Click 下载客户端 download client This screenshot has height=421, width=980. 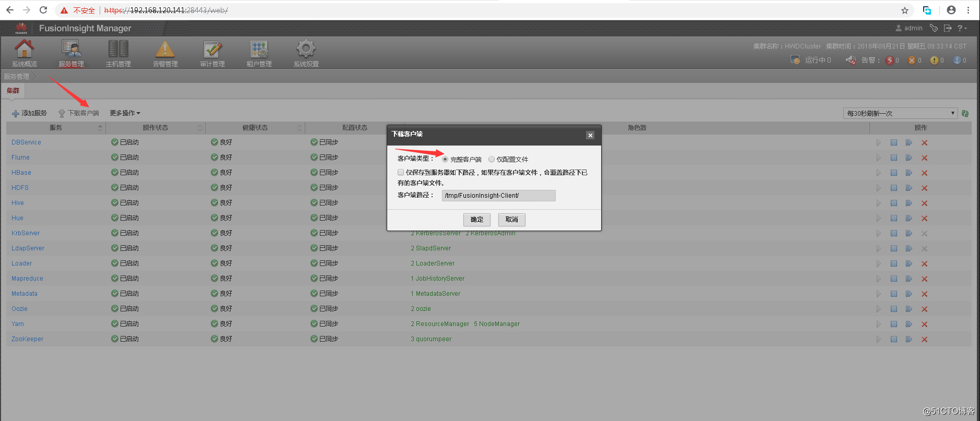click(79, 113)
